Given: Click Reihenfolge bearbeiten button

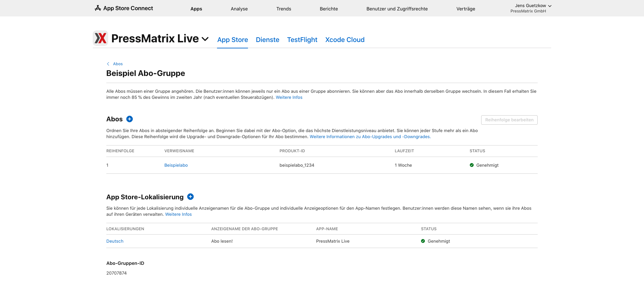Looking at the screenshot, I should 509,120.
